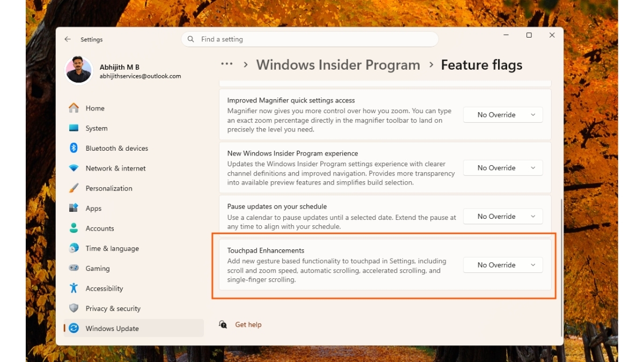This screenshot has height=362, width=644.
Task: Select the Accounts category
Action: (x=134, y=228)
